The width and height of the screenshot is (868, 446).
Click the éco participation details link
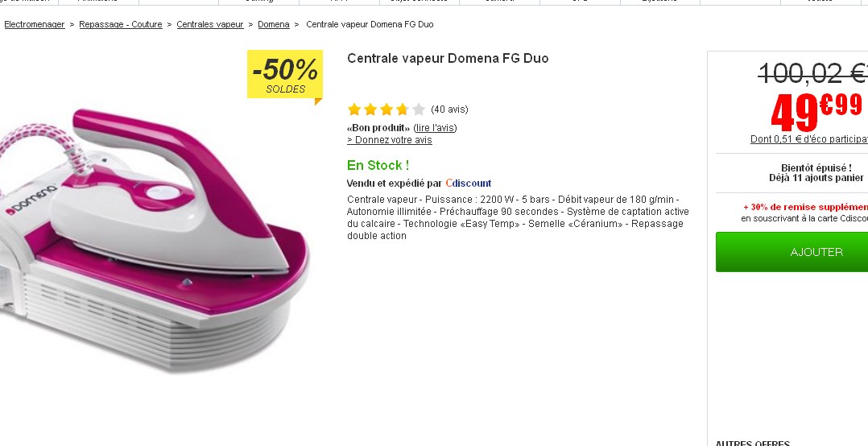[x=808, y=139]
